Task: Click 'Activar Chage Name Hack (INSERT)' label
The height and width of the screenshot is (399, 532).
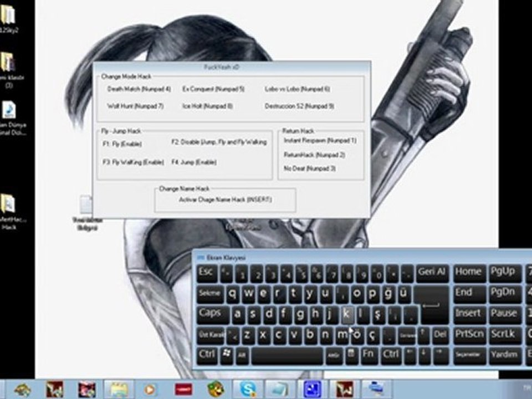Action: (226, 200)
